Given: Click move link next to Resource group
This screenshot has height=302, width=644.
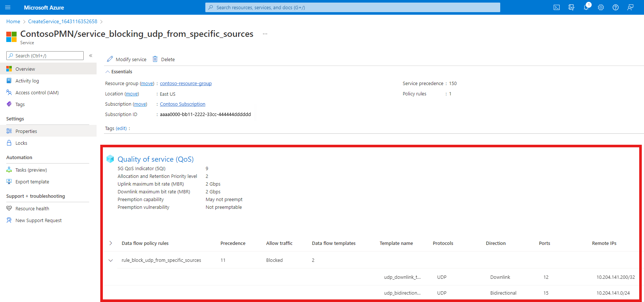Looking at the screenshot, I should tap(147, 84).
